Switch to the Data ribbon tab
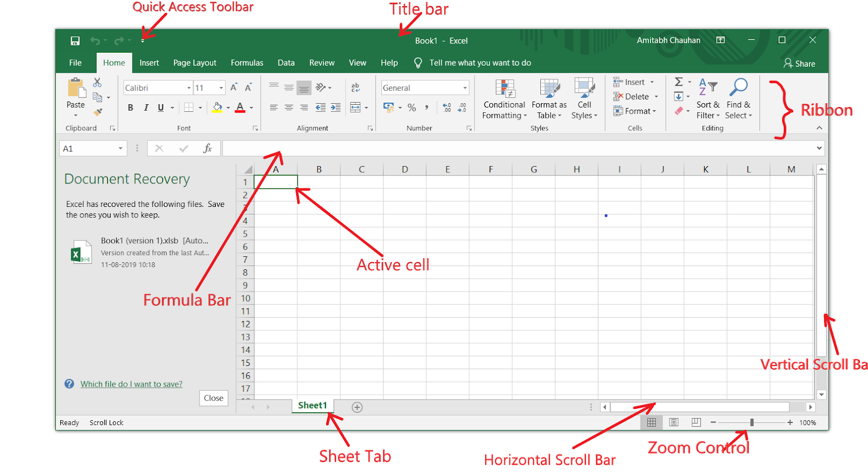This screenshot has height=474, width=868. coord(286,63)
